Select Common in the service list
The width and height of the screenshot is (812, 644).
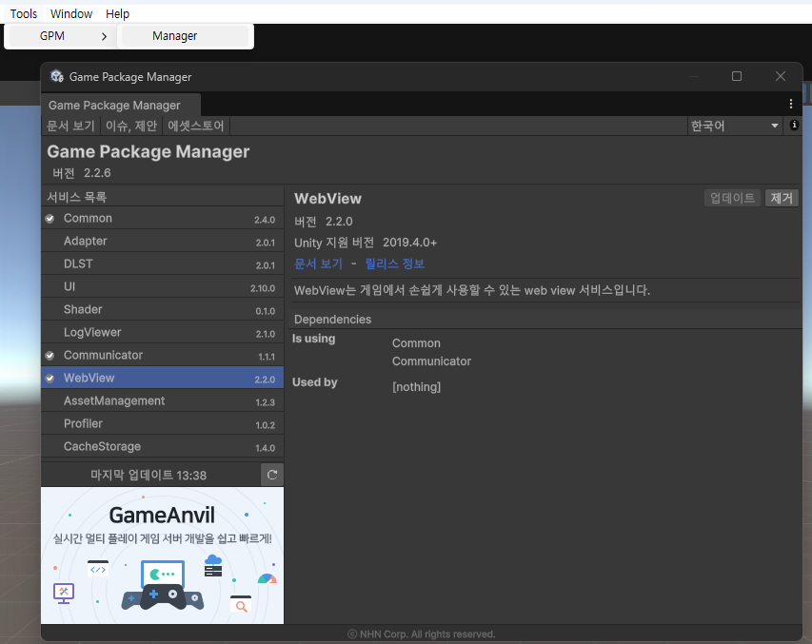point(162,219)
